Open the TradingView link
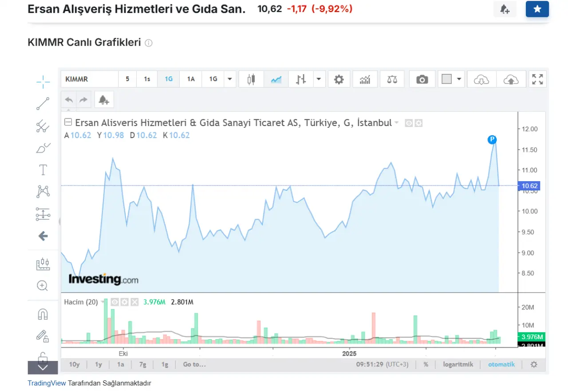Image resolution: width=568 pixels, height=392 pixels. click(47, 383)
